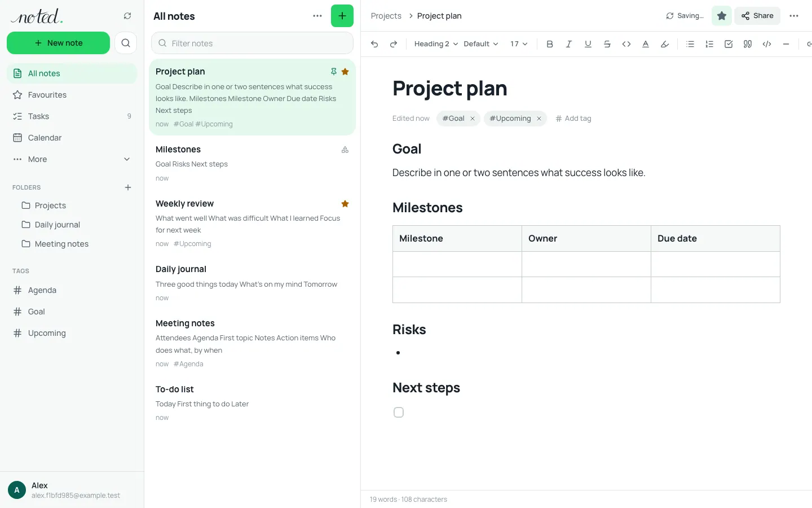This screenshot has width=812, height=508.
Task: Insert a checklist item
Action: [x=729, y=44]
